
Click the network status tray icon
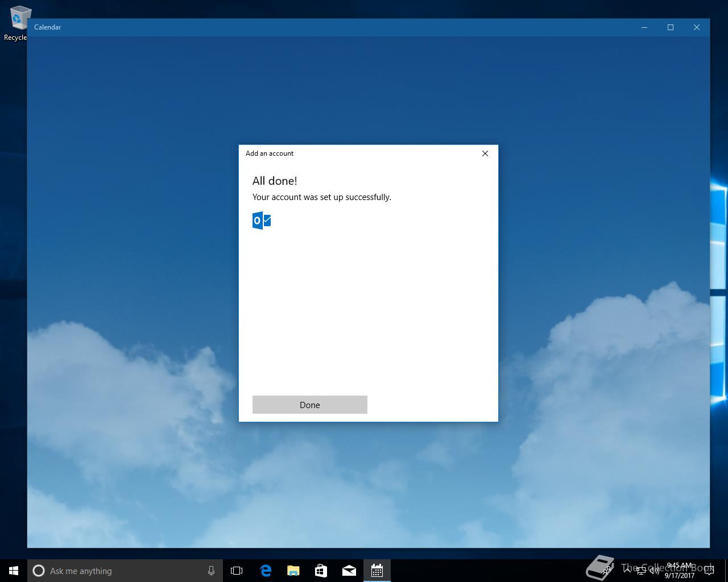(641, 571)
